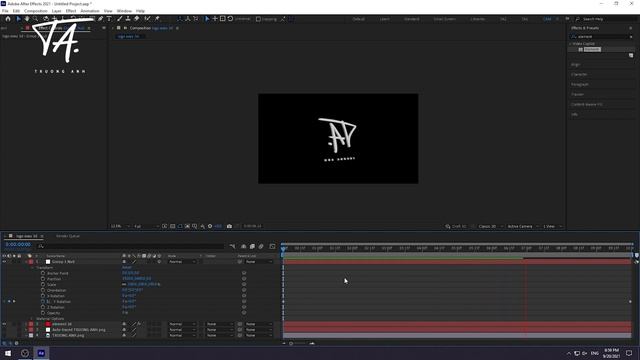Open Classic 3D renderer dropdown
Image resolution: width=640 pixels, height=360 pixels.
pyautogui.click(x=491, y=226)
